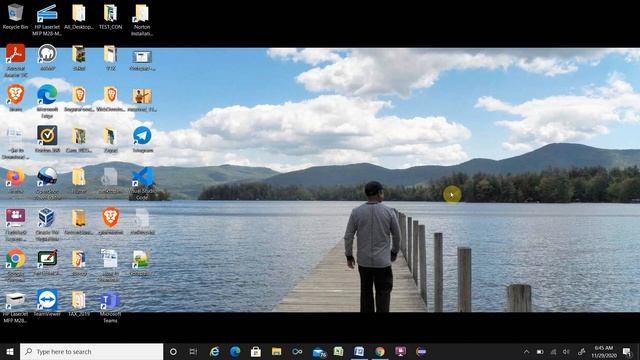Switch to Chrome in the taskbar
640x360 pixels.
(x=380, y=352)
